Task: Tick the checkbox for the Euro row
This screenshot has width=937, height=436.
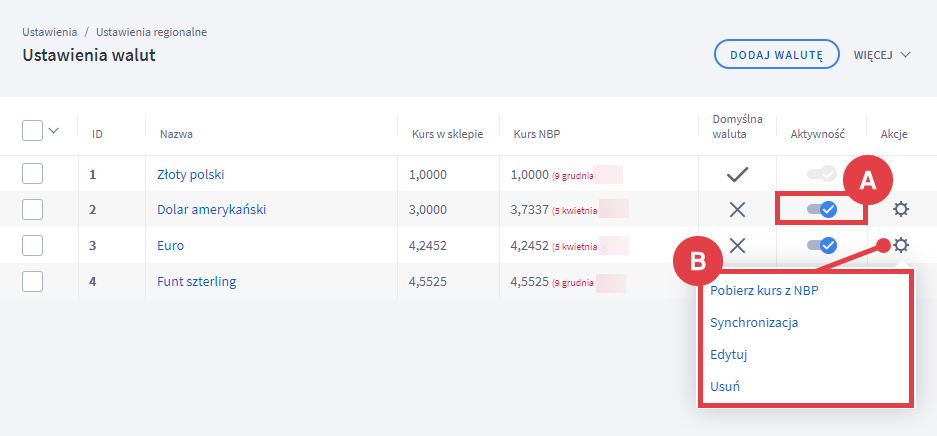Action: [x=32, y=245]
